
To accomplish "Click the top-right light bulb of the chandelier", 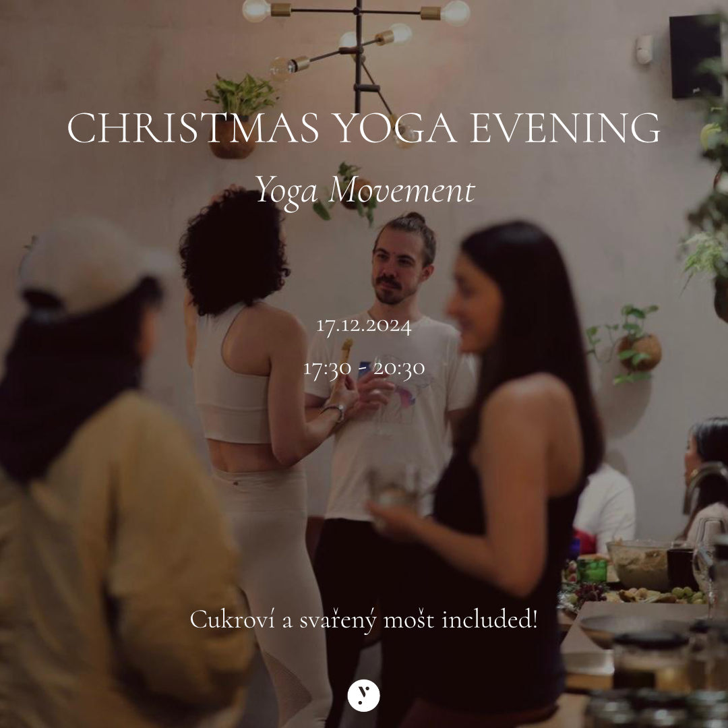I will (455, 13).
